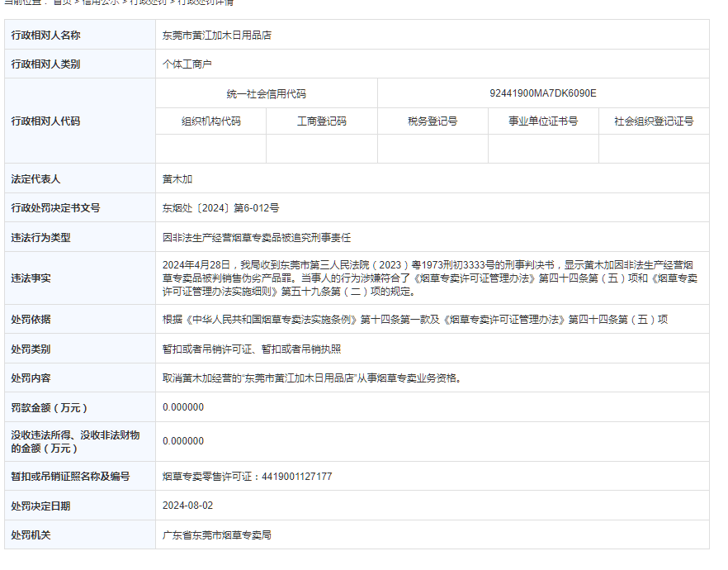The width and height of the screenshot is (728, 570).
Task: Select the penalty content starting 取消黄木加经营的
Action: point(312,378)
